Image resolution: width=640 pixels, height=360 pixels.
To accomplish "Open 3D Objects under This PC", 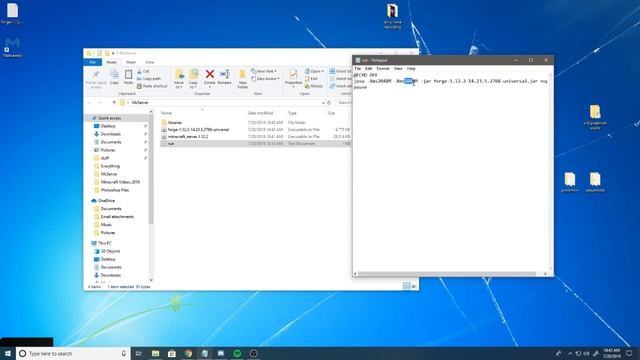I will pyautogui.click(x=110, y=251).
